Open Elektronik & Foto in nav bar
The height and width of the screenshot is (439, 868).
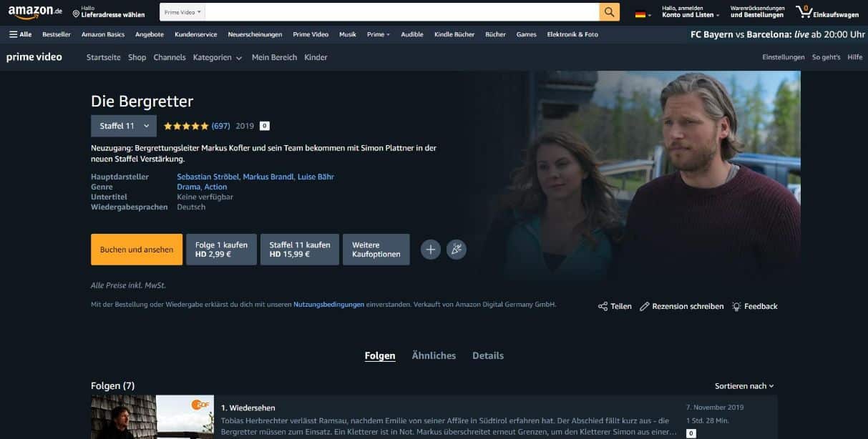click(572, 34)
